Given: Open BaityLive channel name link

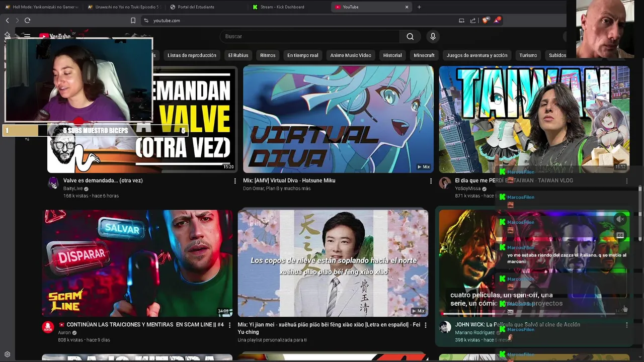Looking at the screenshot, I should (73, 189).
